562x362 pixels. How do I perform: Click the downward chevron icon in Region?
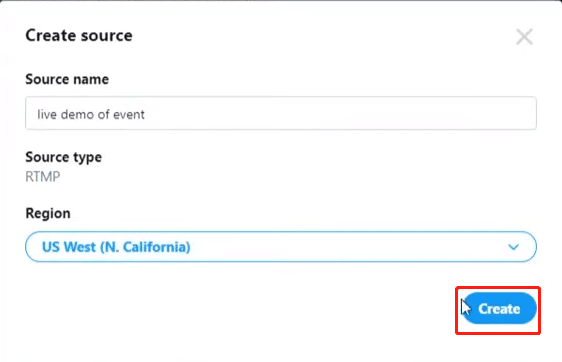[514, 247]
